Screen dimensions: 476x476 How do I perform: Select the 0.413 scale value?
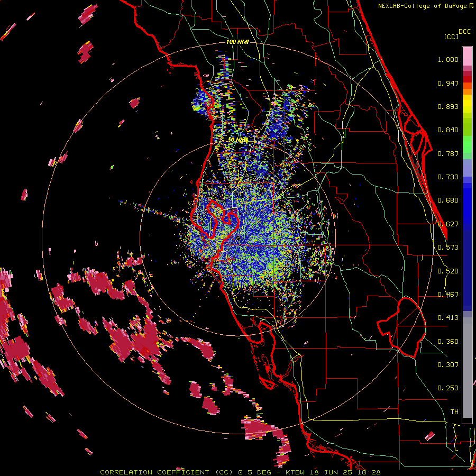pyautogui.click(x=448, y=318)
